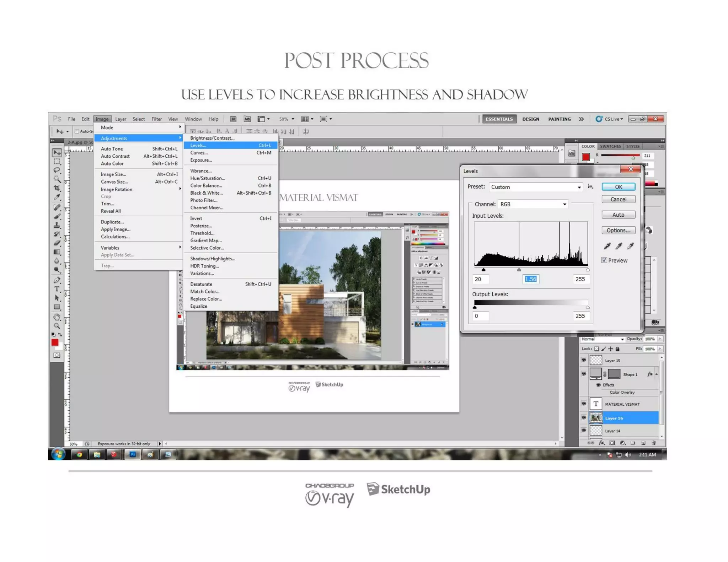Select the Hand tool
This screenshot has width=728, height=562.
tap(57, 317)
